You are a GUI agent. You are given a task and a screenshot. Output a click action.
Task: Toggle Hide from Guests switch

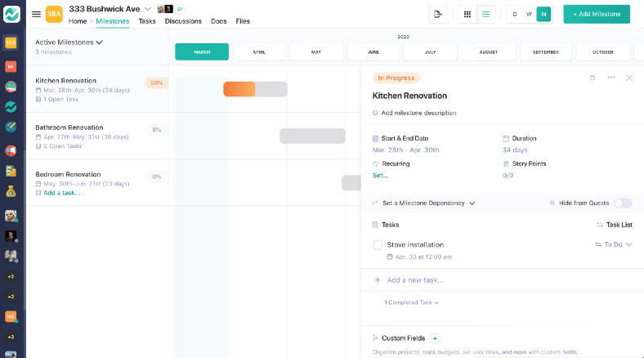pyautogui.click(x=623, y=204)
